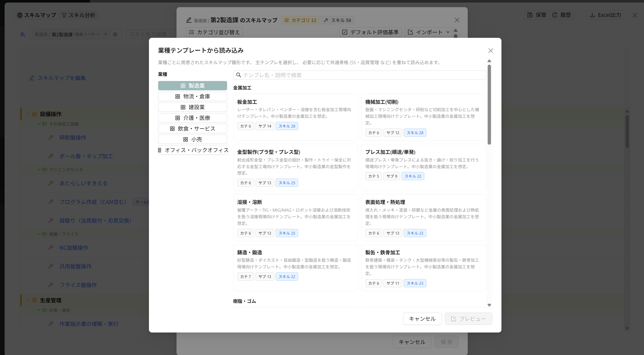Image resolution: width=644 pixels, height=355 pixels.
Task: Click the 金属加工 section heading
Action: [242, 88]
